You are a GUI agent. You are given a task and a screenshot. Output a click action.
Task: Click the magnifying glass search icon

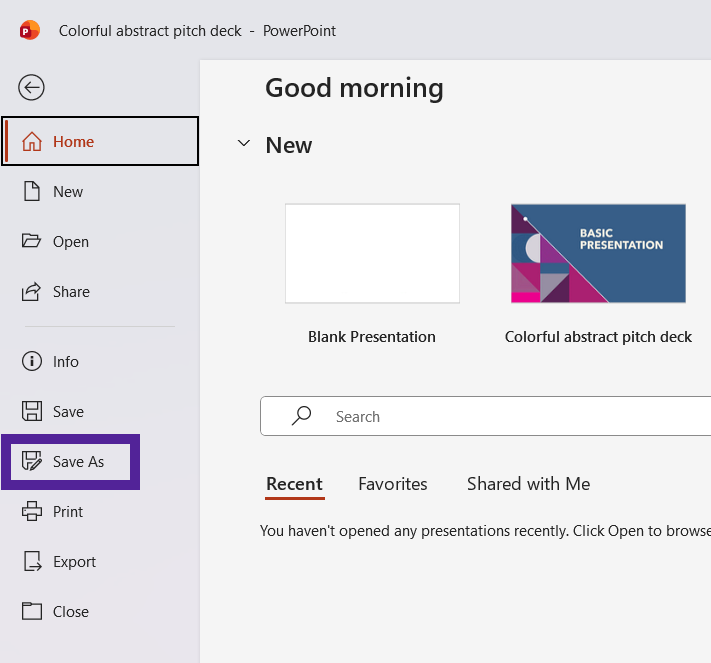[x=300, y=416]
